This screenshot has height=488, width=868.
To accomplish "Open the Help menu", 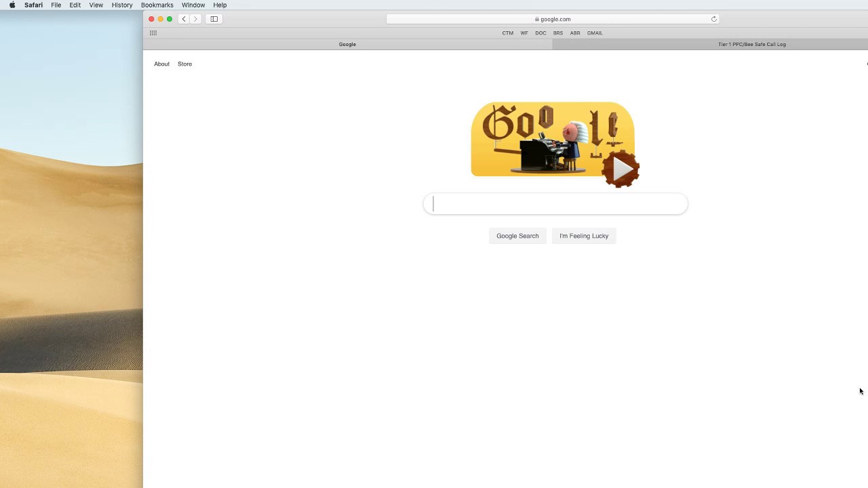I will click(x=220, y=5).
